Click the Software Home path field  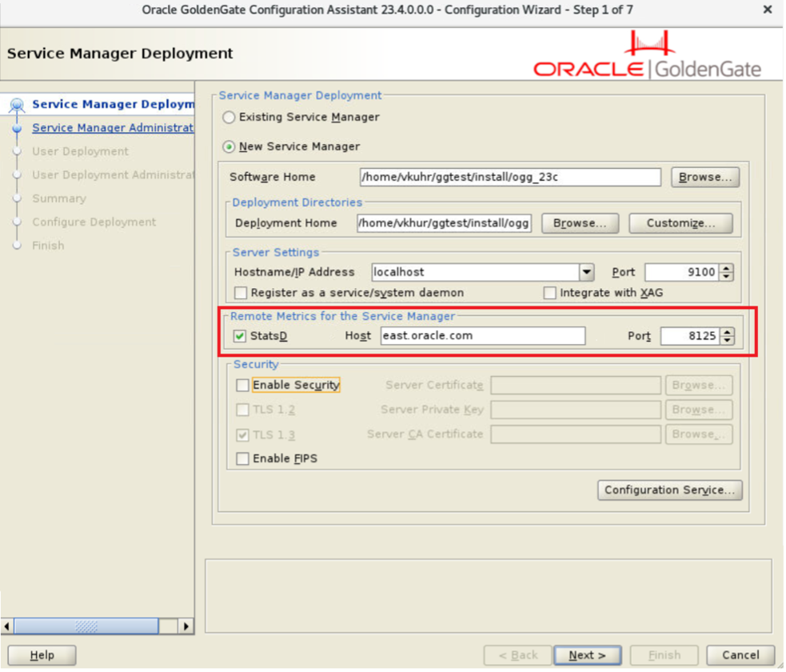(x=510, y=178)
